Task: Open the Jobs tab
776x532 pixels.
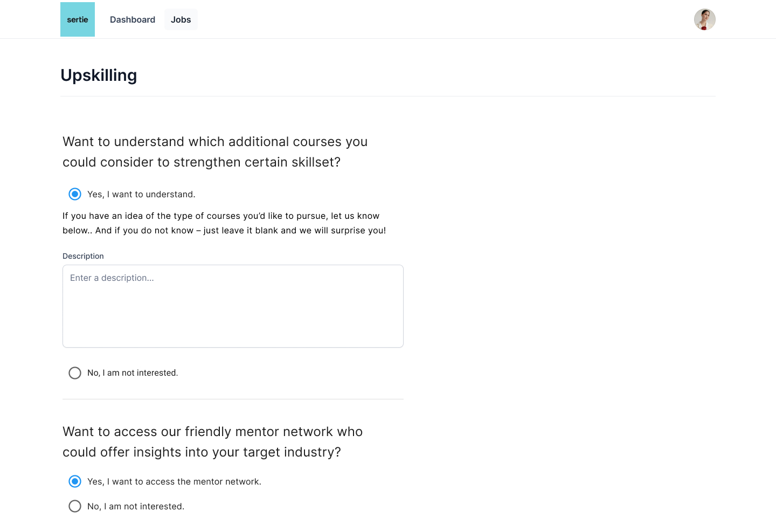Action: tap(181, 20)
